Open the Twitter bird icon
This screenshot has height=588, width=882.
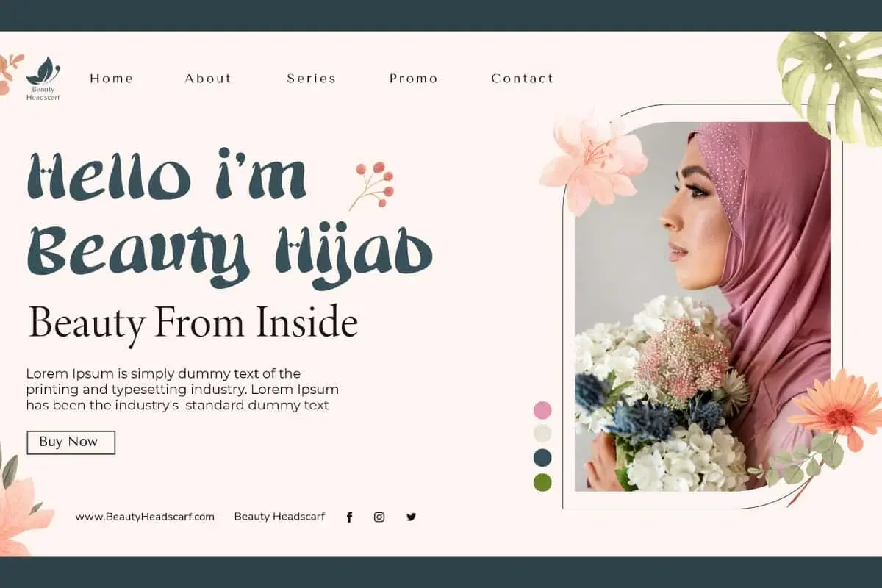pos(411,517)
